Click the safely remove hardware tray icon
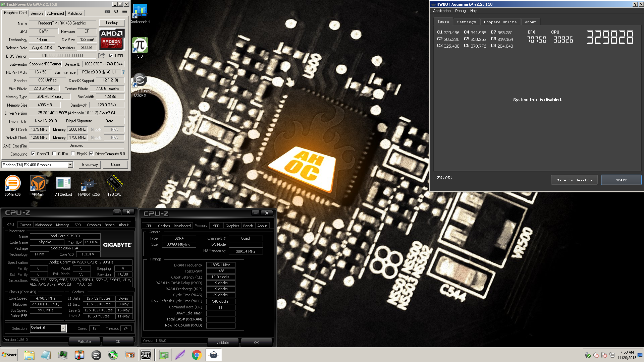 pos(588,355)
